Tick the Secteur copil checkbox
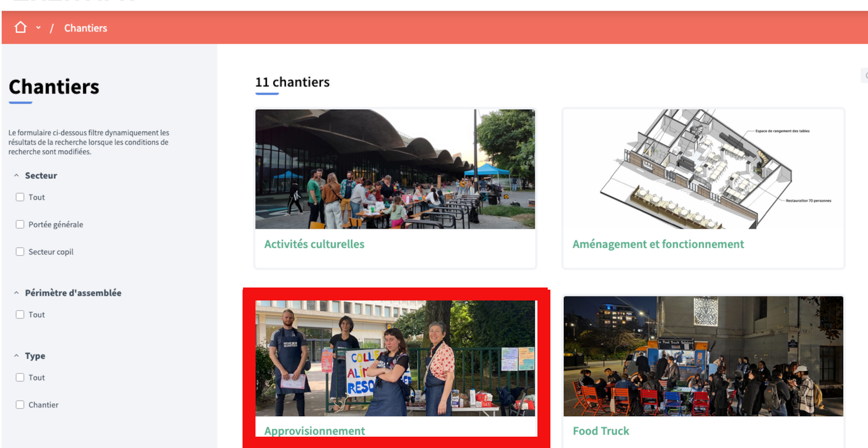This screenshot has height=448, width=868. [20, 252]
